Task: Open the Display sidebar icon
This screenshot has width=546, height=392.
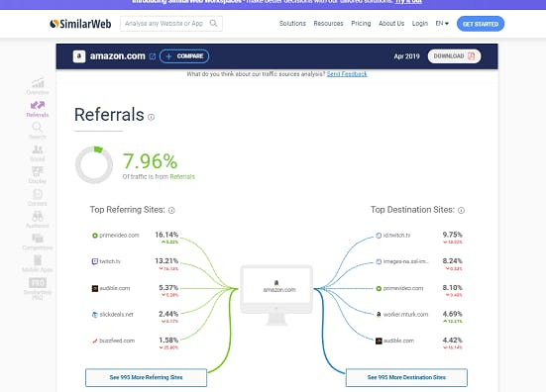Action: [x=38, y=172]
